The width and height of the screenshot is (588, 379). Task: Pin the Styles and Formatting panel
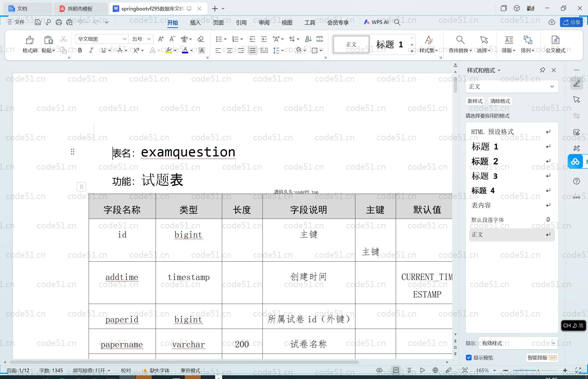coord(542,70)
